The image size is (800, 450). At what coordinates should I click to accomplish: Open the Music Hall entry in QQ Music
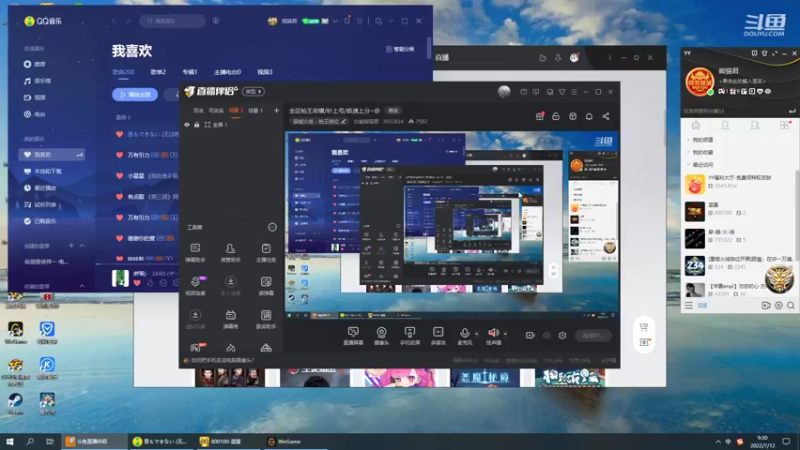(37, 81)
